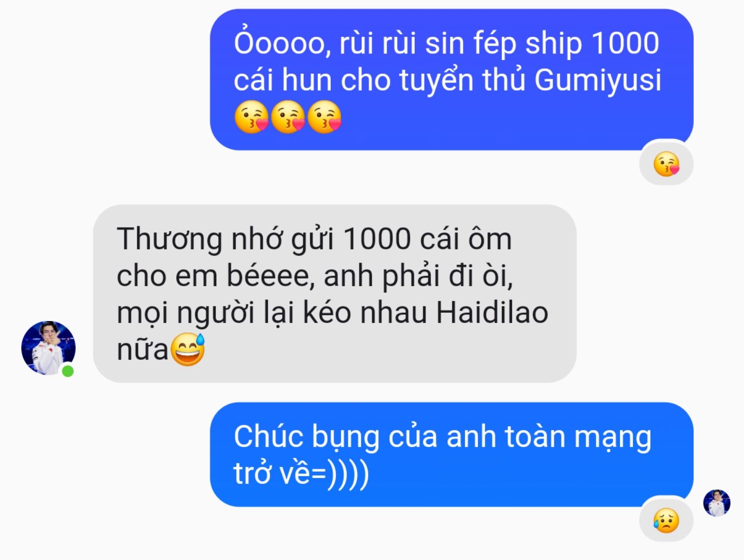Tap the small seen-by avatar at bottom right
This screenshot has height=560, width=744.
pyautogui.click(x=717, y=503)
